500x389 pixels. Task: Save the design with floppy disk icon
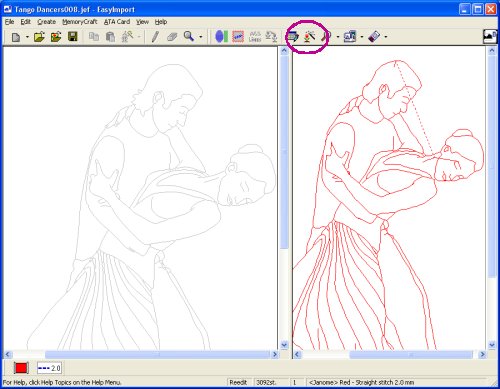point(73,36)
